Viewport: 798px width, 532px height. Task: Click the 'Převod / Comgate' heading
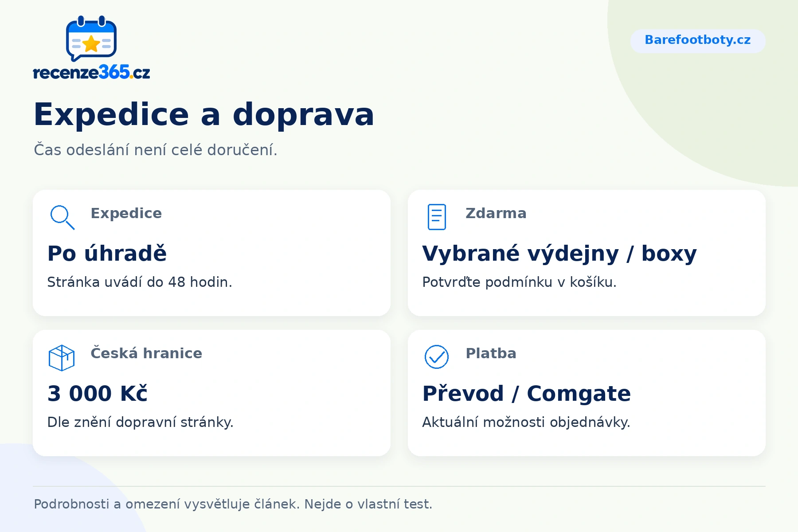coord(526,394)
